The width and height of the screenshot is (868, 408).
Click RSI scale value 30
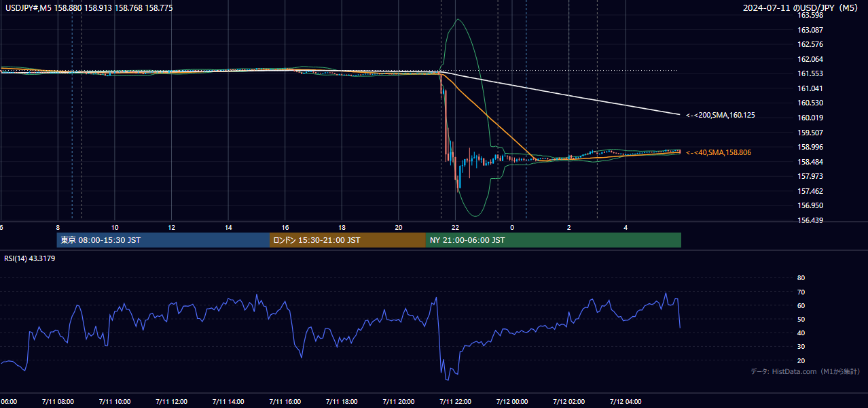[801, 347]
